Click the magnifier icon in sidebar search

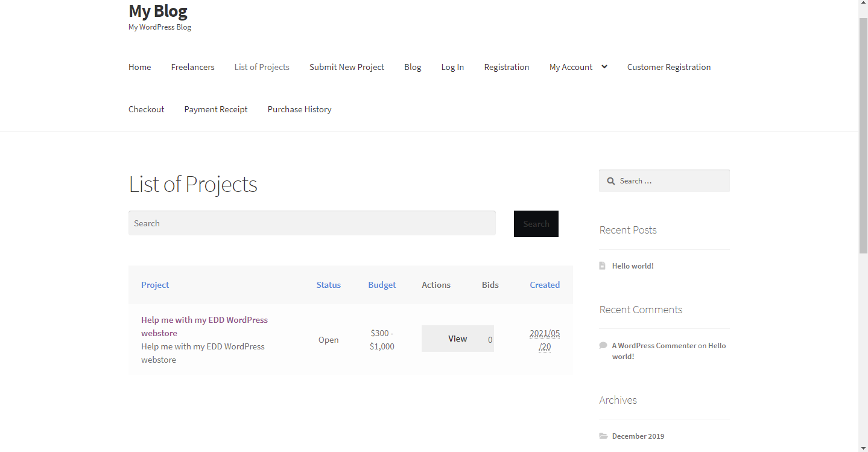pos(610,181)
